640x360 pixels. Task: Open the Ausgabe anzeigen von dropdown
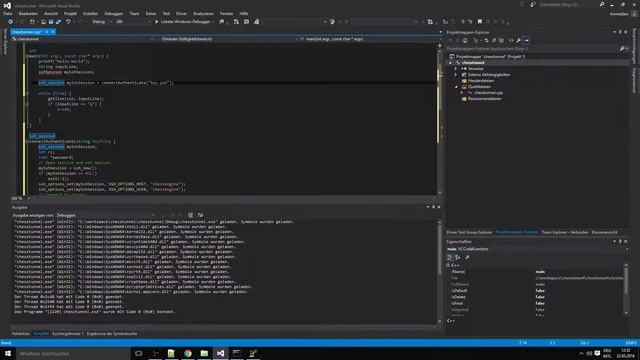tap(105, 215)
